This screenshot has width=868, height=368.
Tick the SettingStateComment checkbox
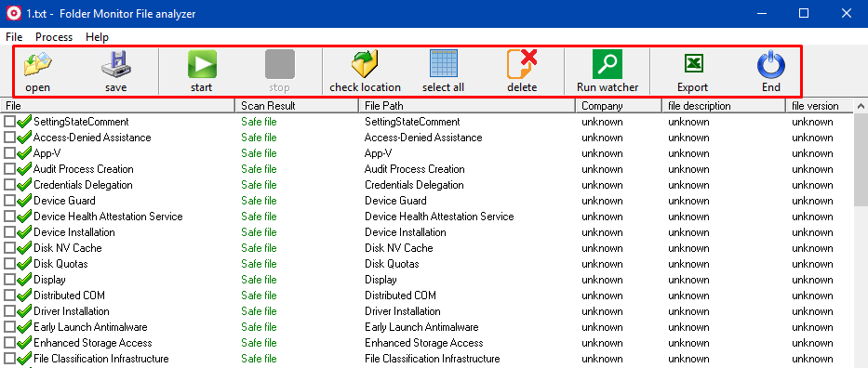9,122
